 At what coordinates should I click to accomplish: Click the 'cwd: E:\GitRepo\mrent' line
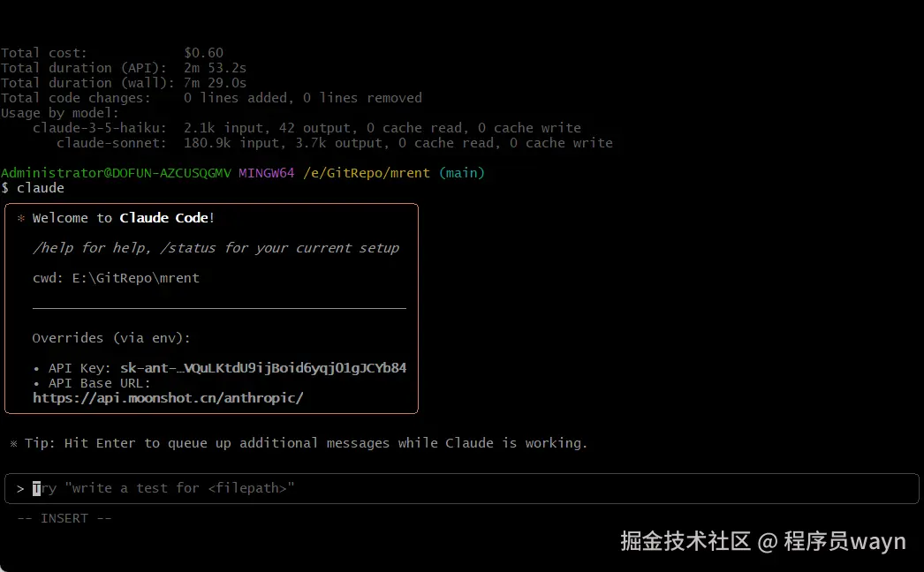pyautogui.click(x=116, y=278)
